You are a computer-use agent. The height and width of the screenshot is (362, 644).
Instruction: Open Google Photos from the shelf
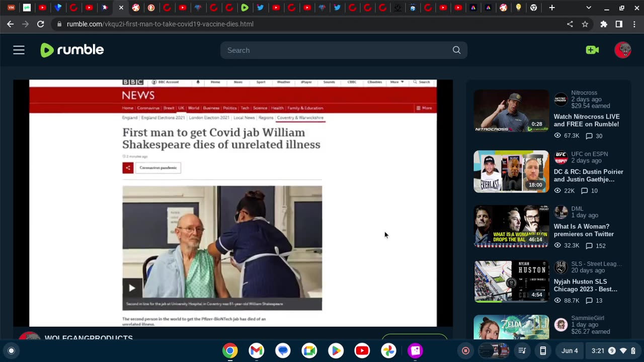click(x=388, y=350)
